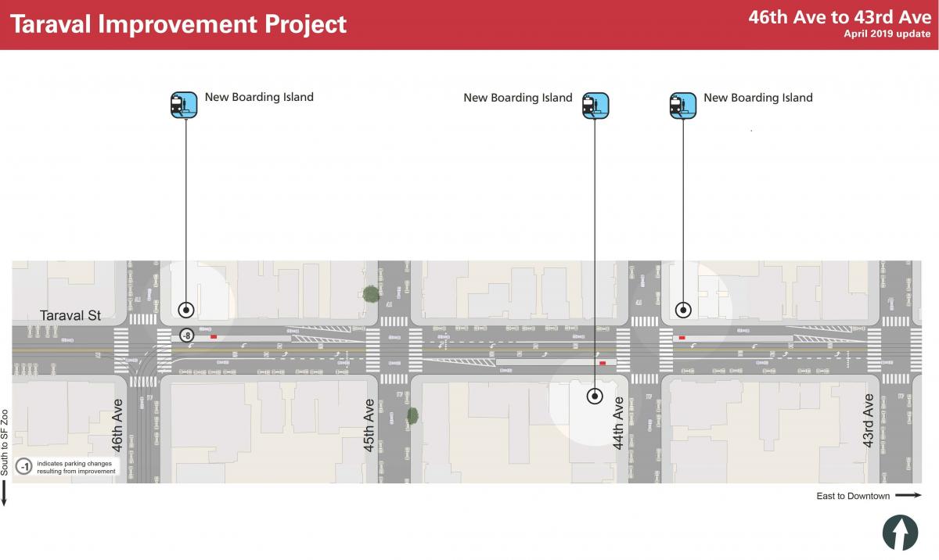This screenshot has width=939, height=560.
Task: Toggle the circular marker below 44th Ave label
Action: coord(595,397)
